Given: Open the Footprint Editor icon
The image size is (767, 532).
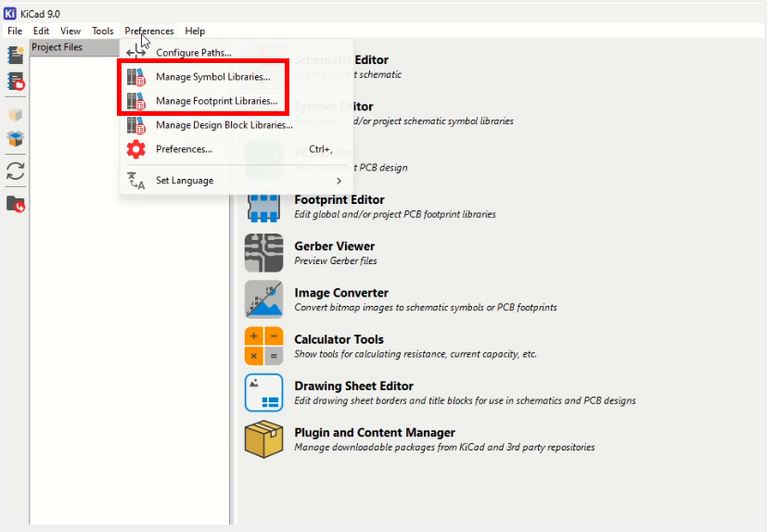Looking at the screenshot, I should (263, 207).
